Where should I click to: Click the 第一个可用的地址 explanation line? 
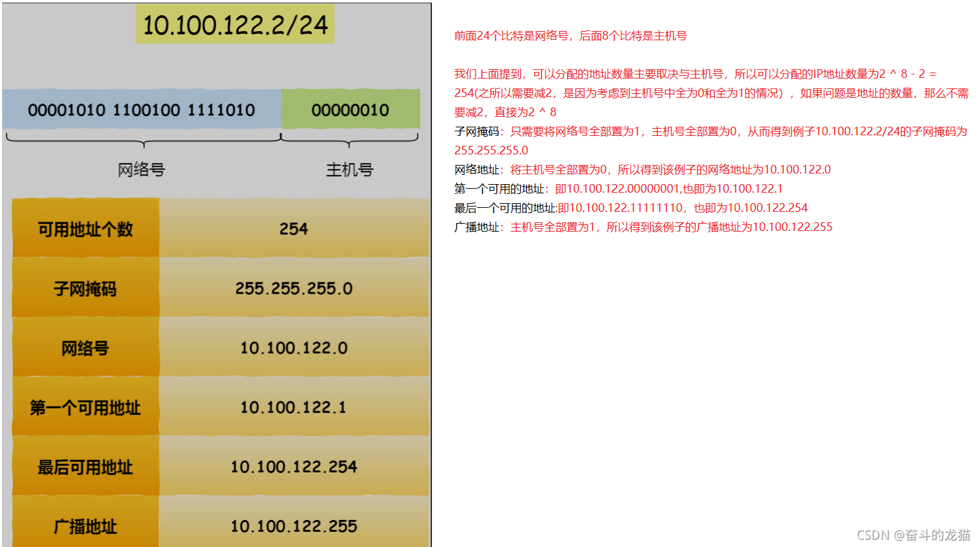click(x=619, y=189)
